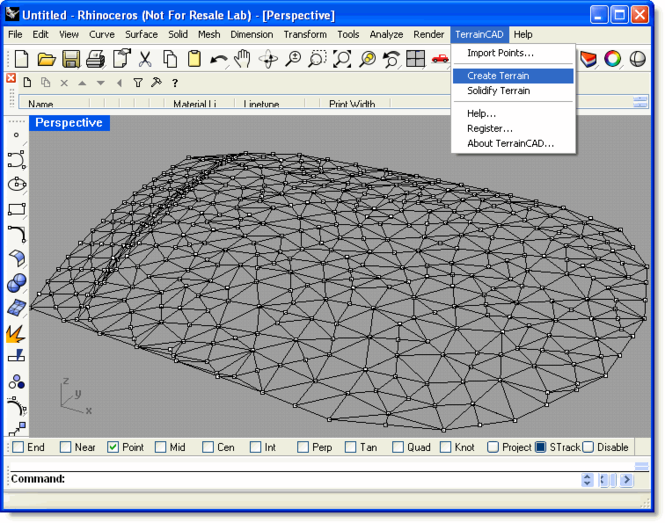665x523 pixels.
Task: Click the four-viewport layout icon
Action: coord(416,60)
